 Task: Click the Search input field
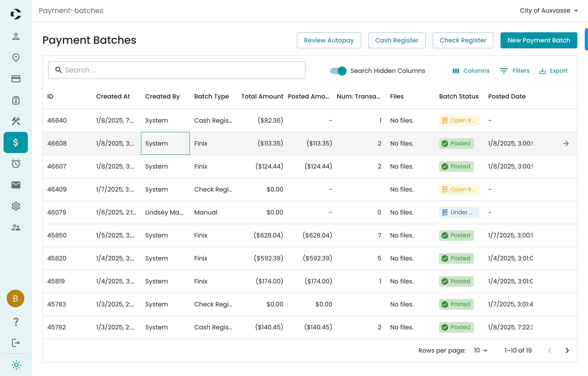(176, 70)
